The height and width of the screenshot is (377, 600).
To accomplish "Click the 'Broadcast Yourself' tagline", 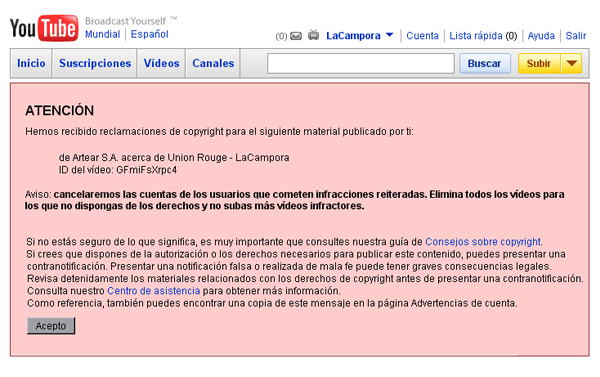I will [x=126, y=21].
